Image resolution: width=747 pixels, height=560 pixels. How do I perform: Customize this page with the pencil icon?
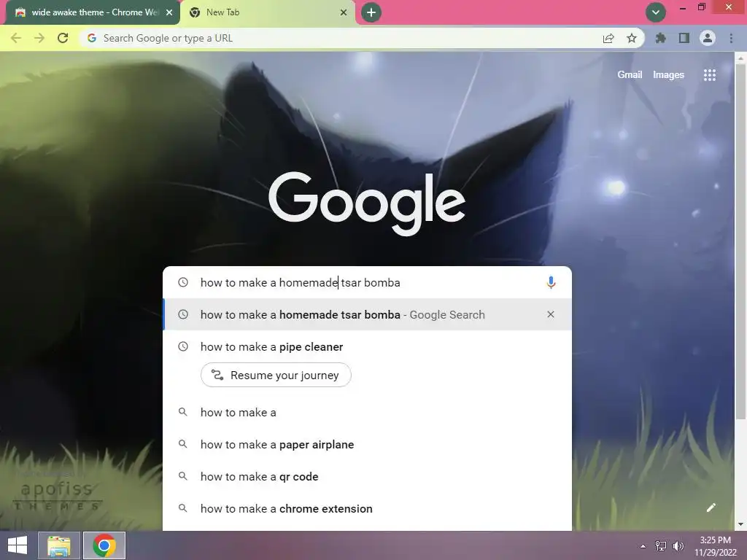tap(711, 507)
